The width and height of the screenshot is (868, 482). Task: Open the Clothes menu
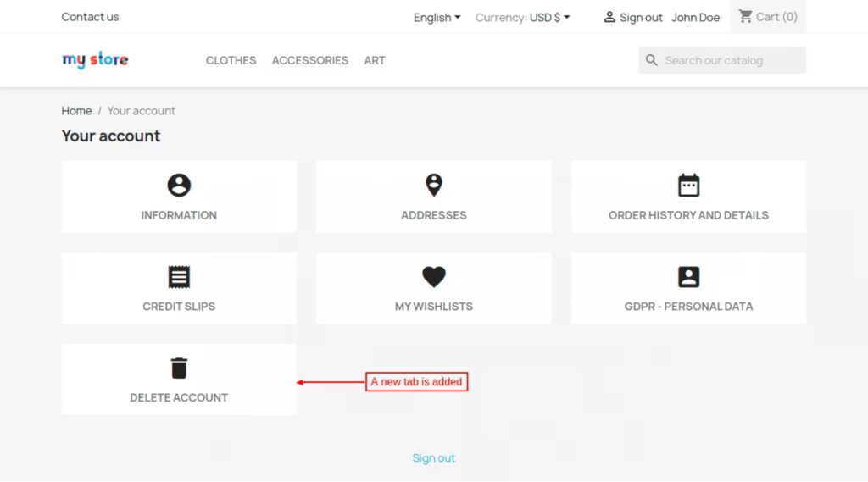tap(231, 60)
